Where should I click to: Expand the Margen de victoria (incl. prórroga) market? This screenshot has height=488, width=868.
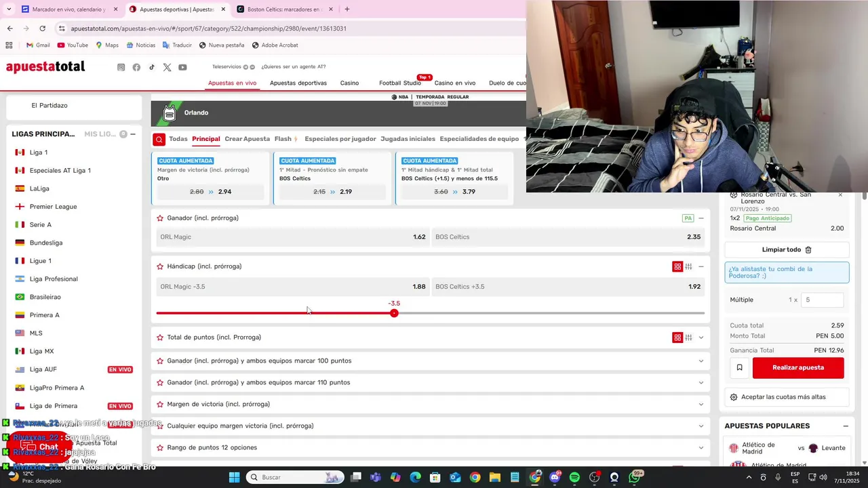(701, 404)
